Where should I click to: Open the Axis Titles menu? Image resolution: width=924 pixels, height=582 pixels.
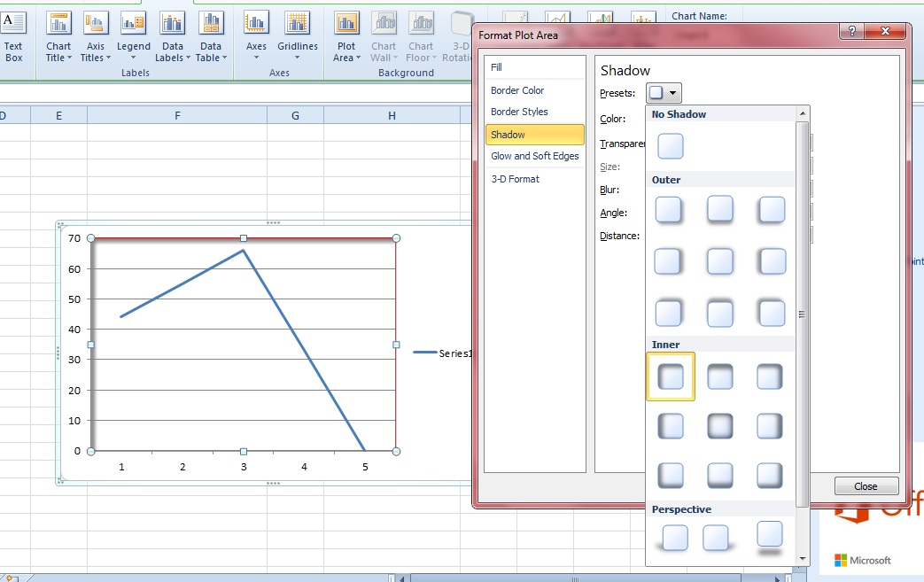[96, 38]
